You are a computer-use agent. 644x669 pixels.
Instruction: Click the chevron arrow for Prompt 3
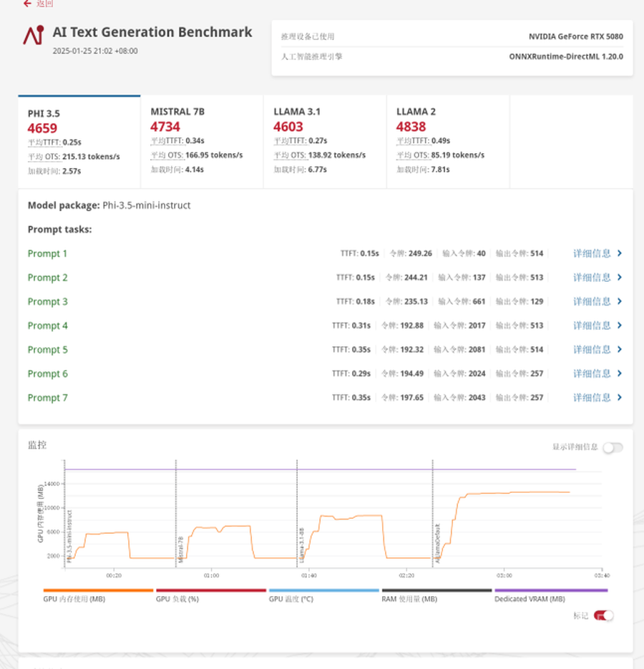(x=620, y=301)
